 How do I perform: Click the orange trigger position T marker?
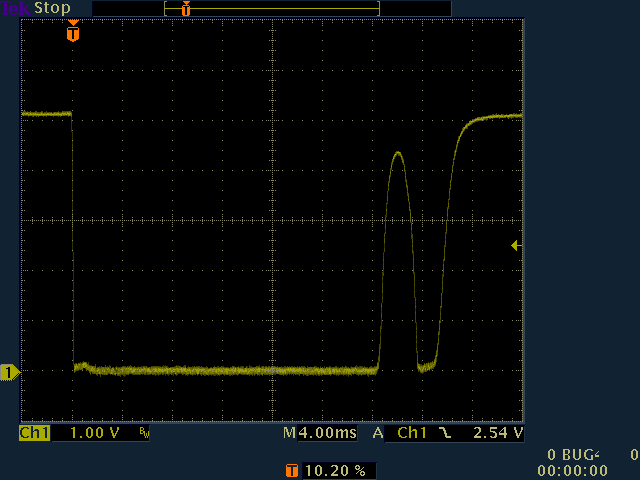click(x=72, y=33)
